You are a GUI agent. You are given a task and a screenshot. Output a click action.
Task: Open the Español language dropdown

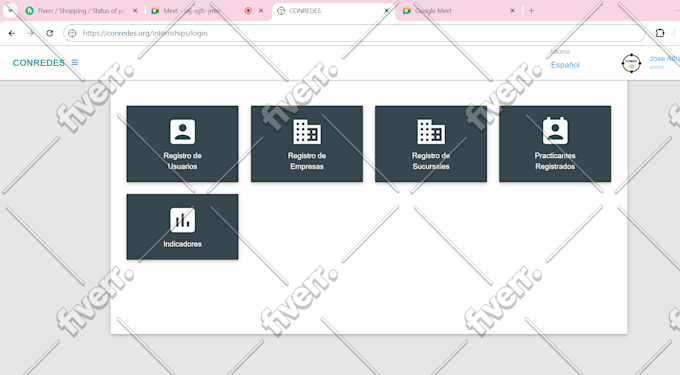click(x=565, y=65)
